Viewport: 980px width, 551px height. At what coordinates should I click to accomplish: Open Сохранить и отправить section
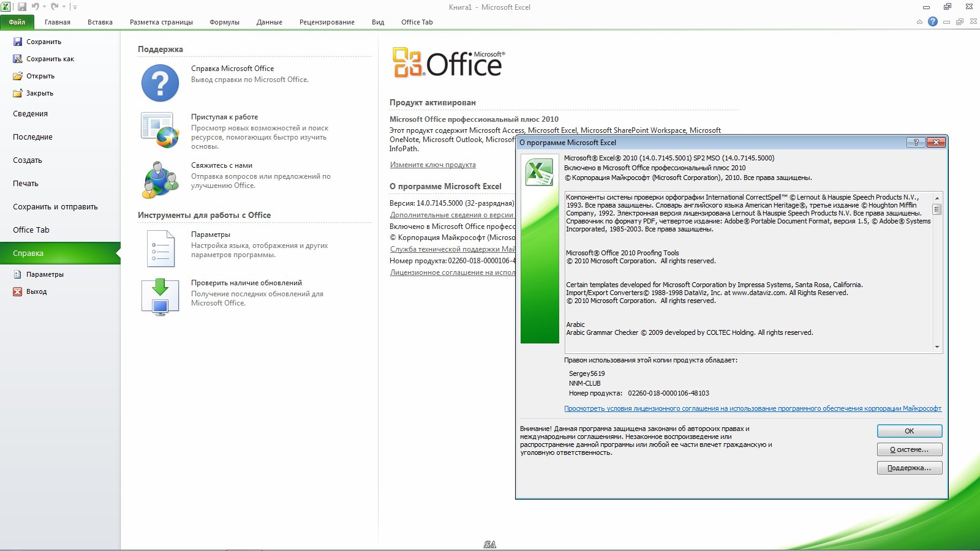point(55,207)
